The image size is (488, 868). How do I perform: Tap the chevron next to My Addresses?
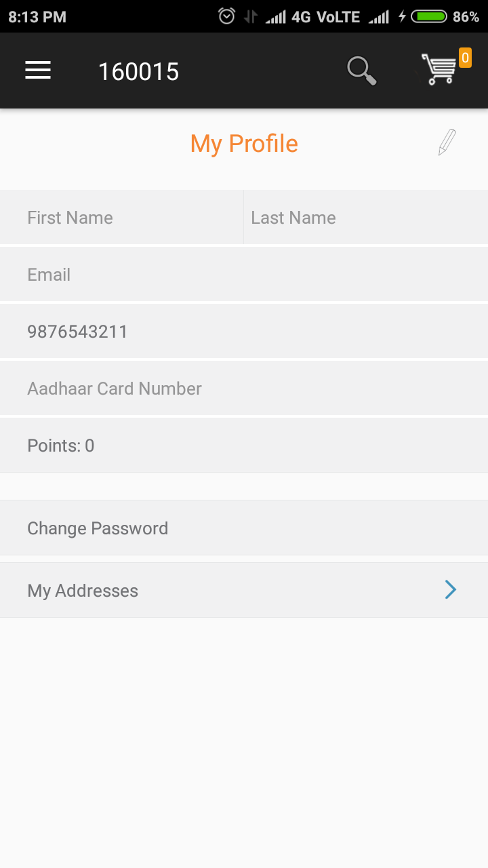[450, 589]
